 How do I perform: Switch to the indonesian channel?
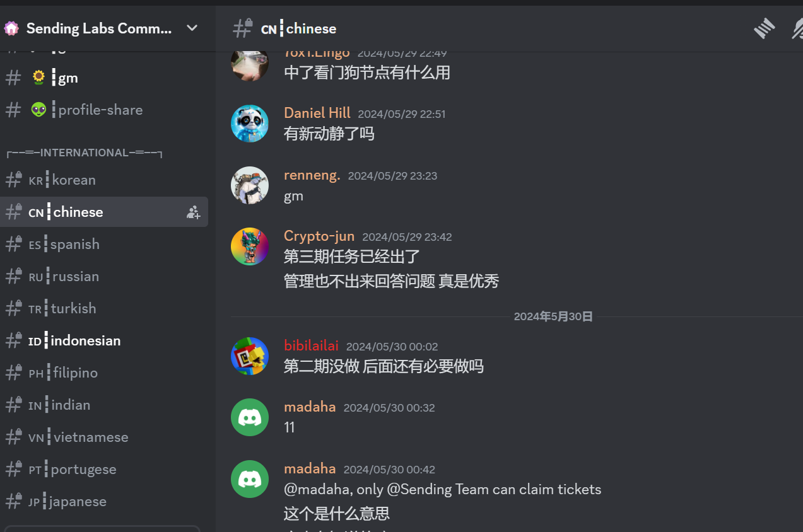(104, 341)
